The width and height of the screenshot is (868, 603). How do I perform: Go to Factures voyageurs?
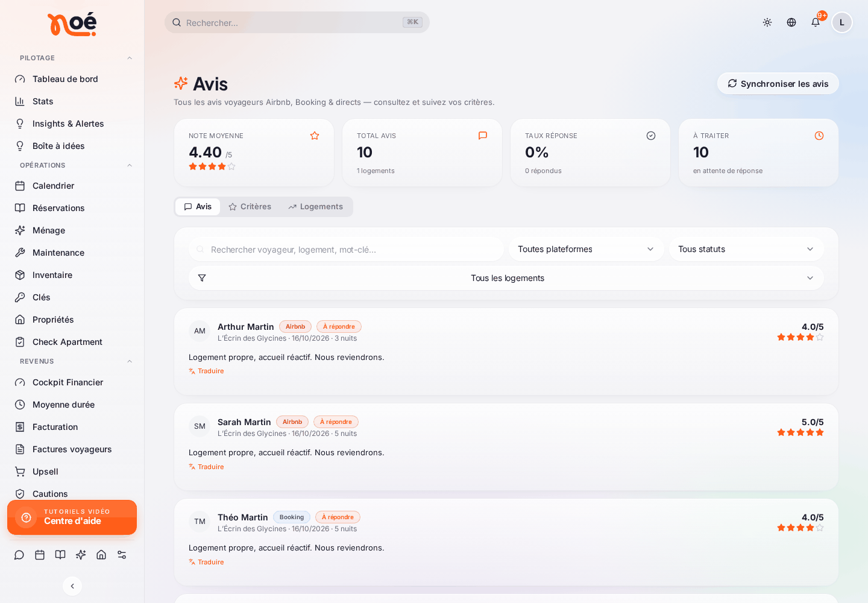(72, 449)
